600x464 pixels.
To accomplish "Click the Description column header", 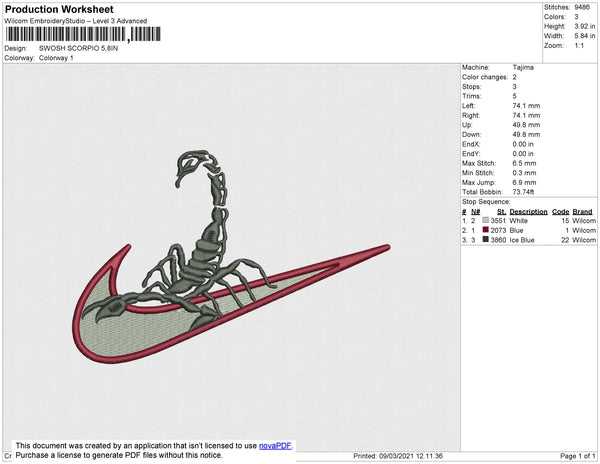I will point(528,212).
